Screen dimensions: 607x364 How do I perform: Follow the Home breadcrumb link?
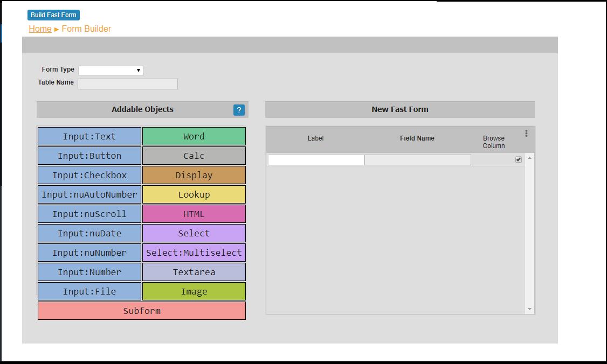pyautogui.click(x=40, y=29)
